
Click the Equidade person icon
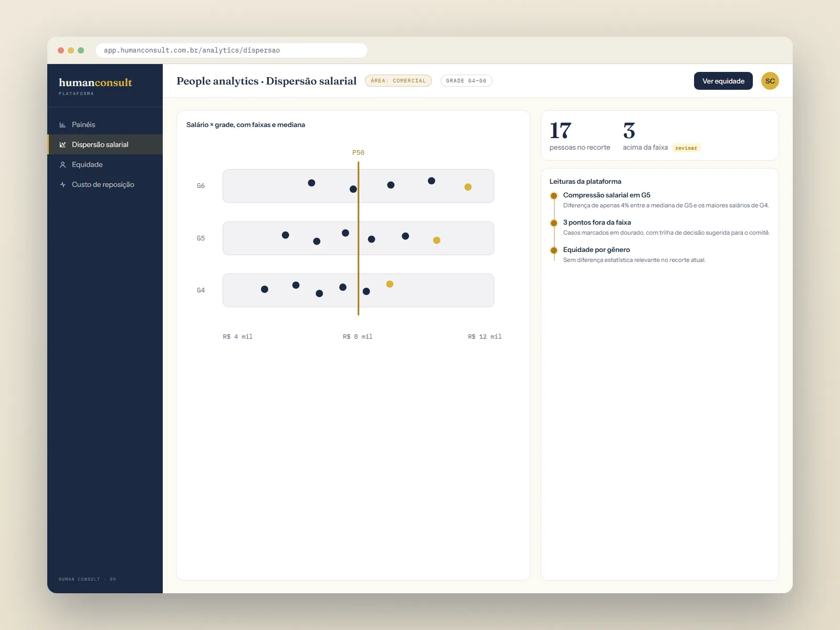[62, 164]
